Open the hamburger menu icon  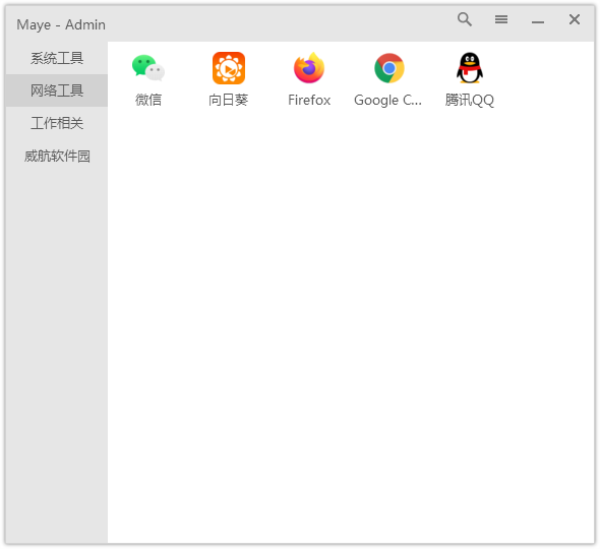pyautogui.click(x=501, y=20)
